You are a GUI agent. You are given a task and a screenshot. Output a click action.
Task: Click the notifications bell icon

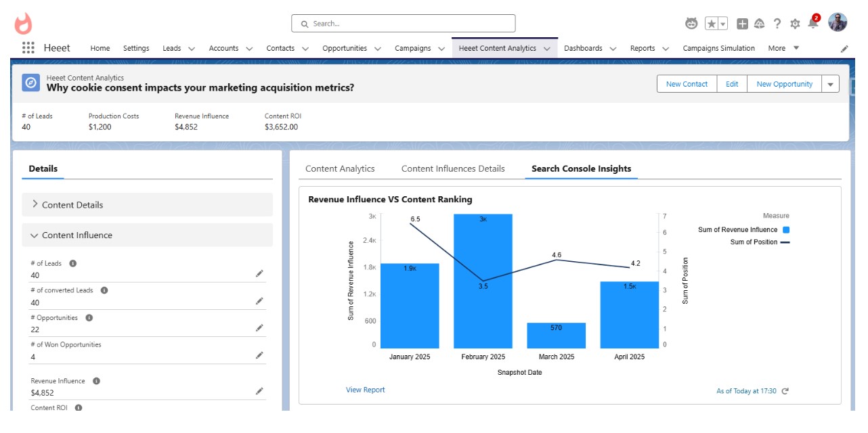coord(812,24)
